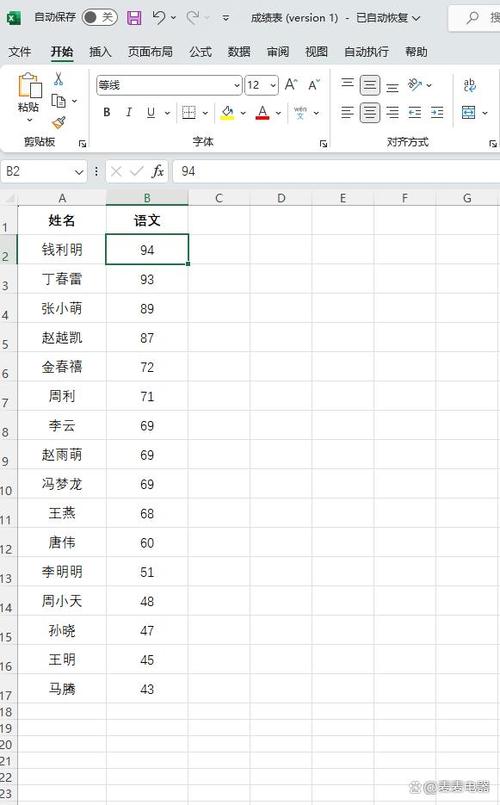Increase the cell indent
The height and width of the screenshot is (805, 500).
click(x=437, y=112)
